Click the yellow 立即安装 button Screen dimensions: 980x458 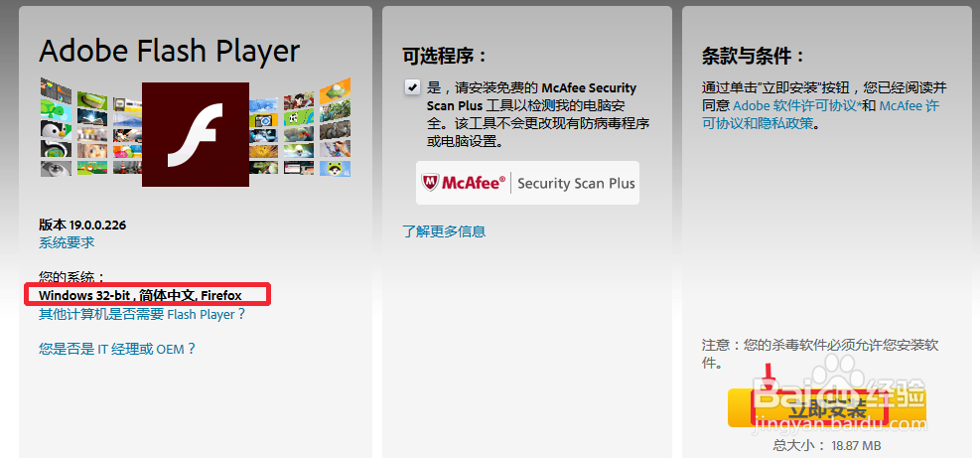click(827, 408)
